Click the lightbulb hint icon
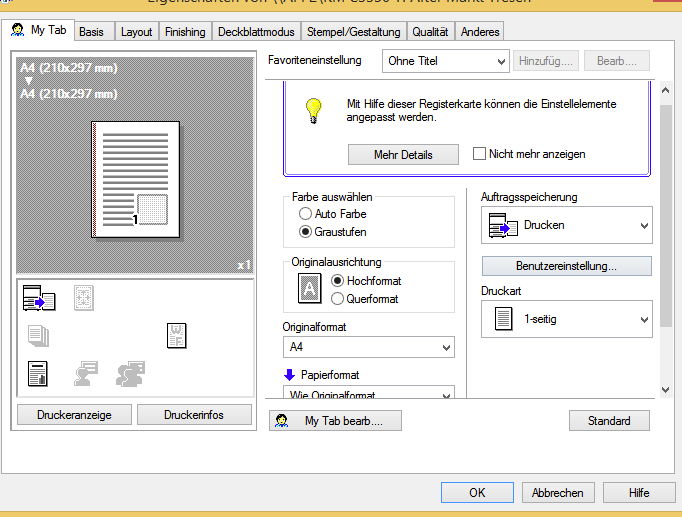The image size is (682, 517). click(x=313, y=110)
